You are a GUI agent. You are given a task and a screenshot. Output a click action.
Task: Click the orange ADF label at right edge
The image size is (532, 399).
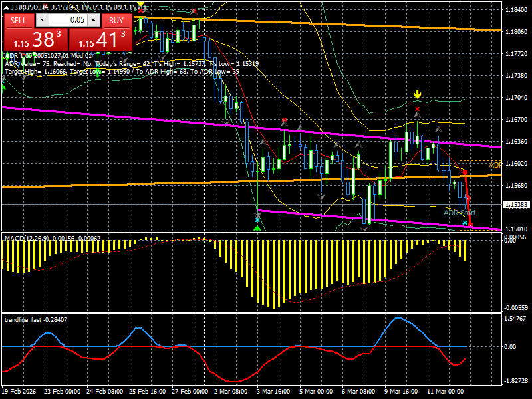coord(495,165)
